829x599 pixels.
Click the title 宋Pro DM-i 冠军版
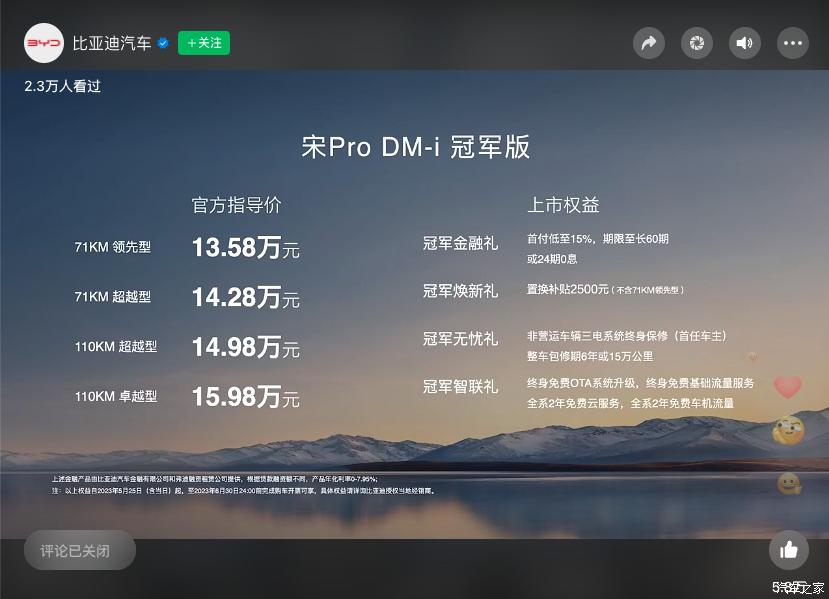pos(416,146)
